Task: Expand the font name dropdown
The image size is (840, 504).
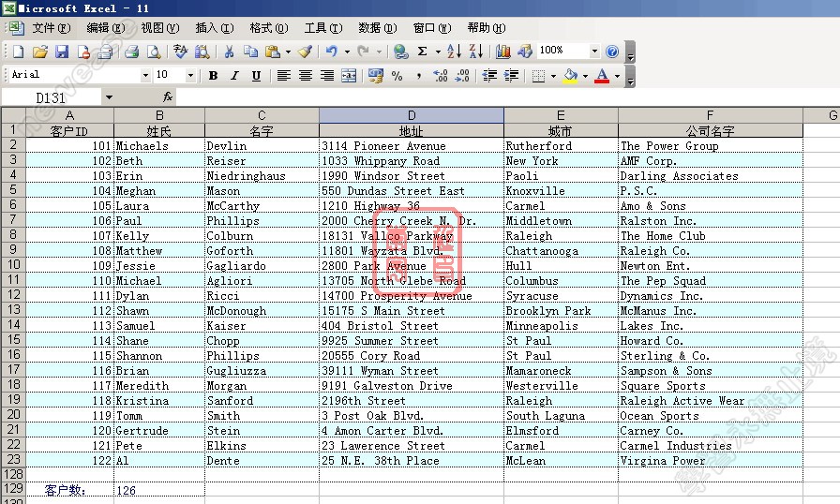Action: [x=145, y=76]
